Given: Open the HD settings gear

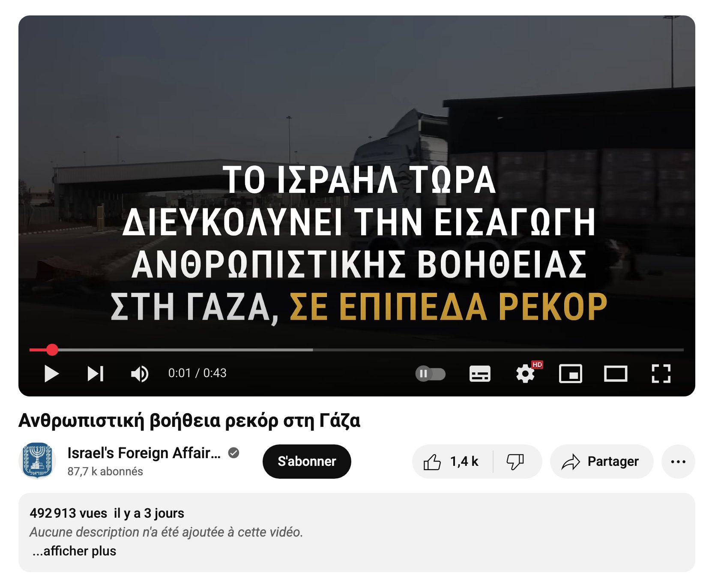Looking at the screenshot, I should coord(526,374).
